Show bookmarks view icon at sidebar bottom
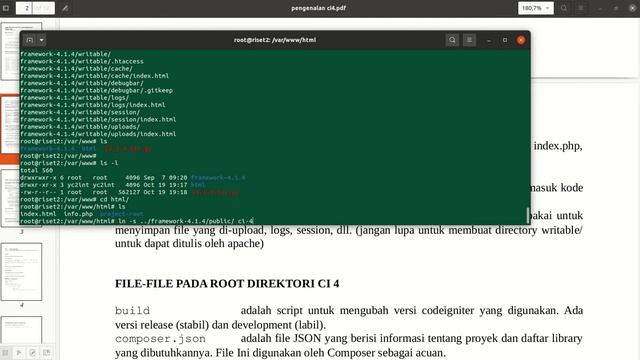The height and width of the screenshot is (360, 640). click(x=47, y=353)
